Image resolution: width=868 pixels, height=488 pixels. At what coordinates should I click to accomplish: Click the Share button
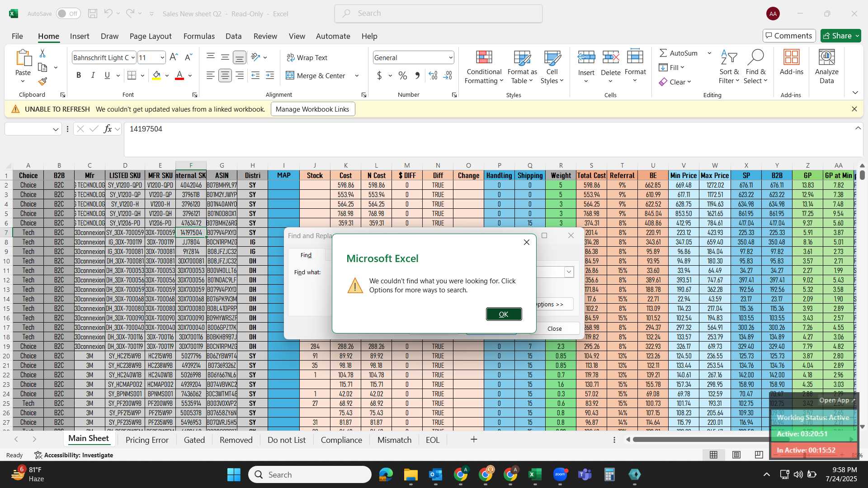(840, 36)
